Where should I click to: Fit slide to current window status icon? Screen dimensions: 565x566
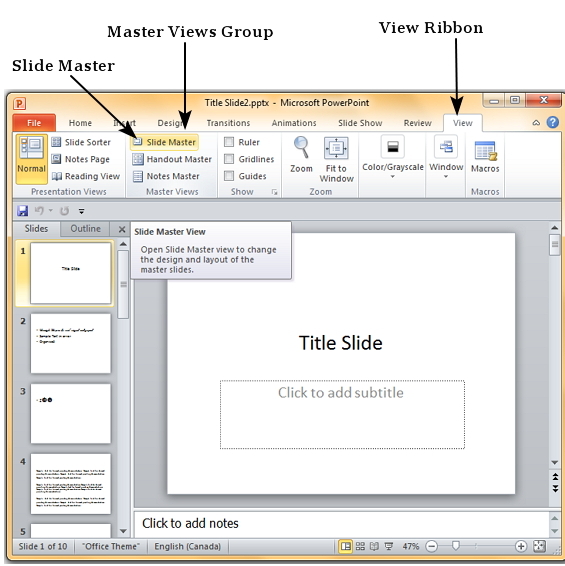(x=539, y=546)
